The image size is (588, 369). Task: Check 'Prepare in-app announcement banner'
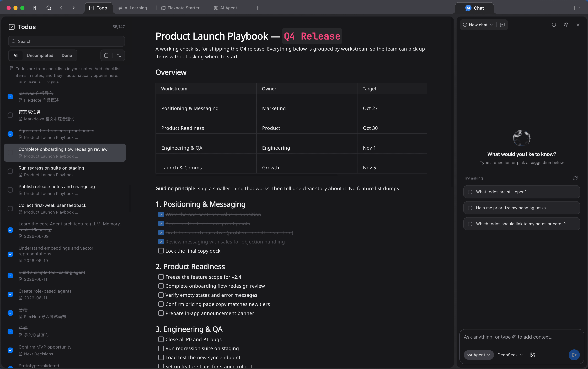click(161, 313)
